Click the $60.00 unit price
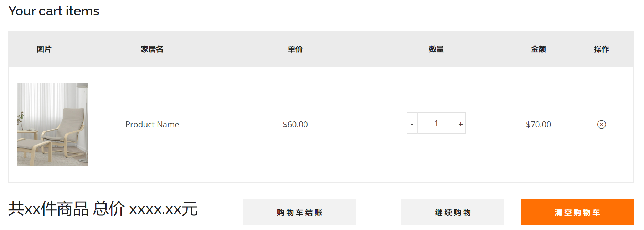Screen dimensions: 644x230 coord(295,125)
